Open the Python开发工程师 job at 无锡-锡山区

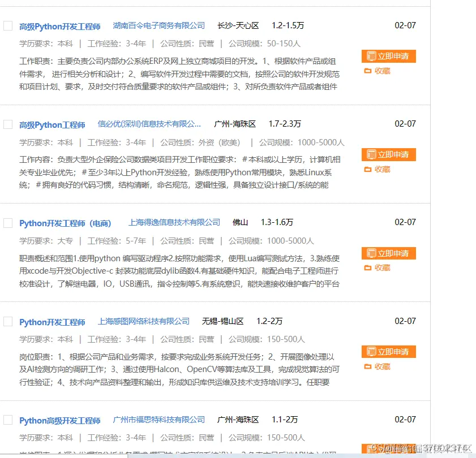[x=52, y=322]
